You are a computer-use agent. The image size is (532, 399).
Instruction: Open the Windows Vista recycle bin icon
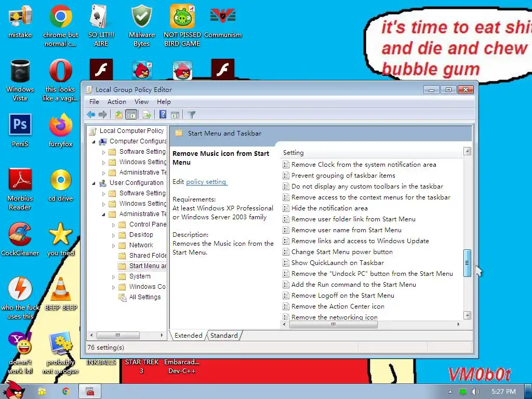point(20,81)
